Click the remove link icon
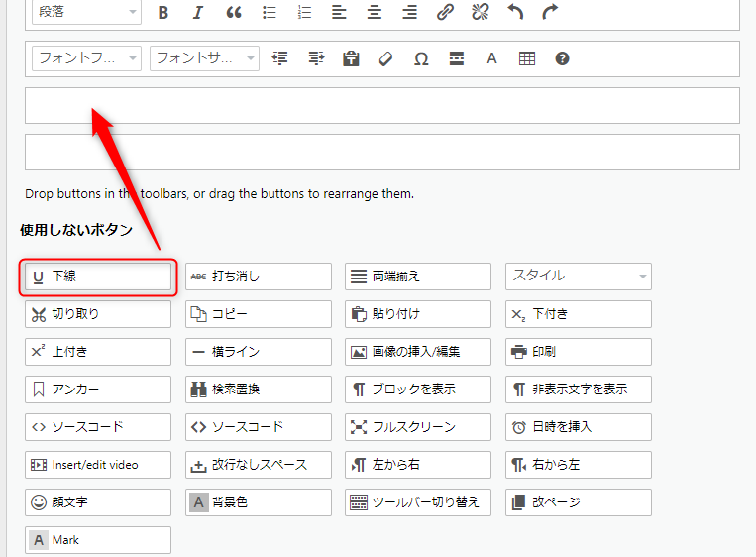This screenshot has height=557, width=756. click(481, 12)
